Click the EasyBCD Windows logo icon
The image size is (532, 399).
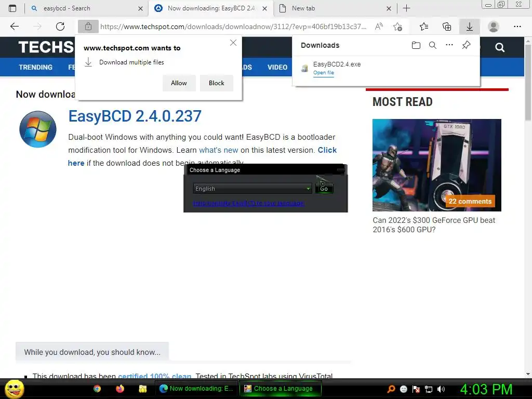pos(37,129)
